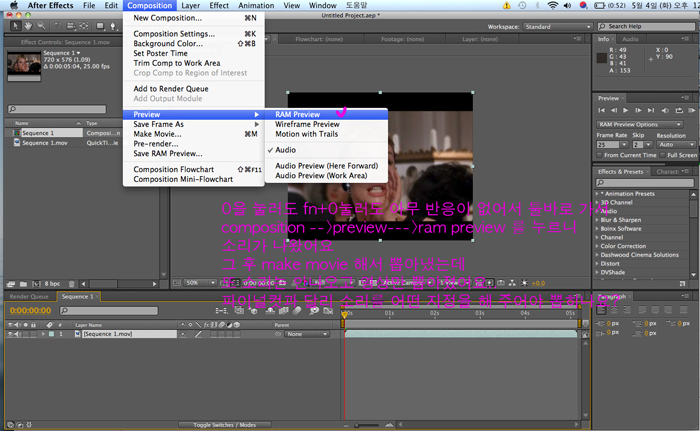Click the trash icon in Project panel
Screen dimensions: 700x431
click(71, 284)
